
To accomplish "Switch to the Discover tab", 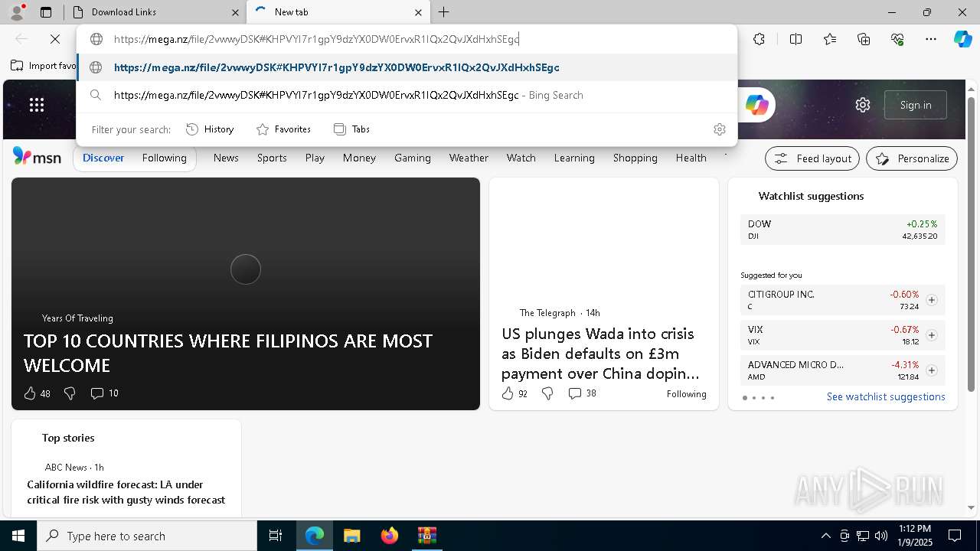I will click(103, 158).
